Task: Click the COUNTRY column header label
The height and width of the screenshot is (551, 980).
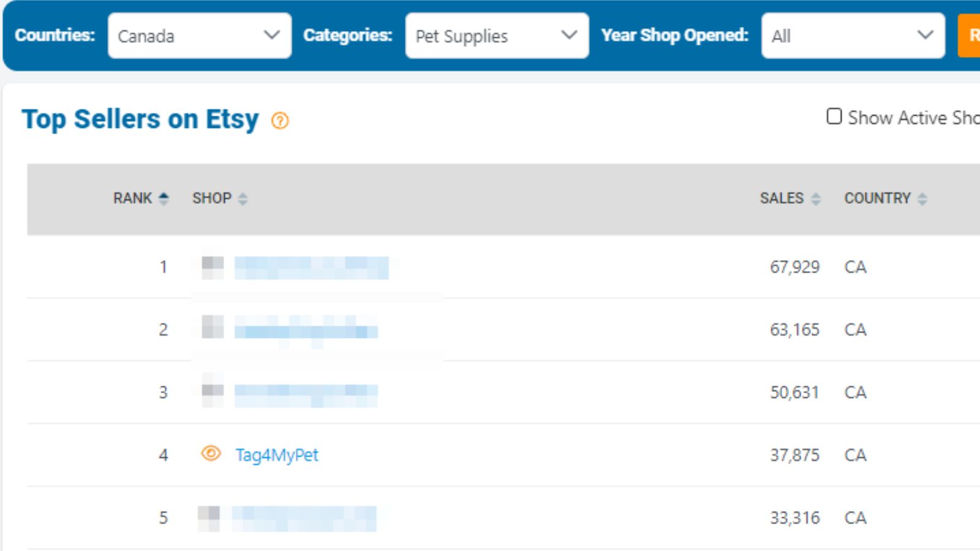Action: click(878, 198)
